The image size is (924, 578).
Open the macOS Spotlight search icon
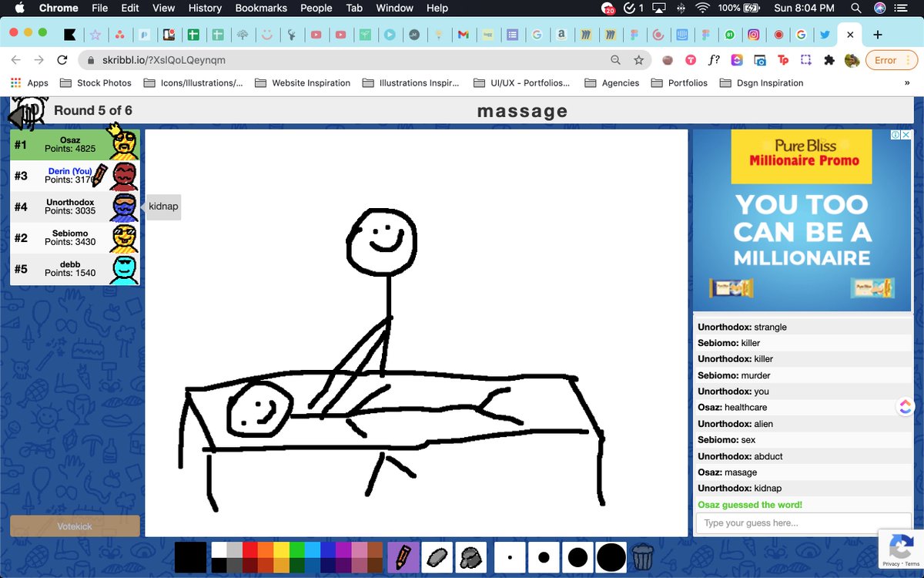855,8
